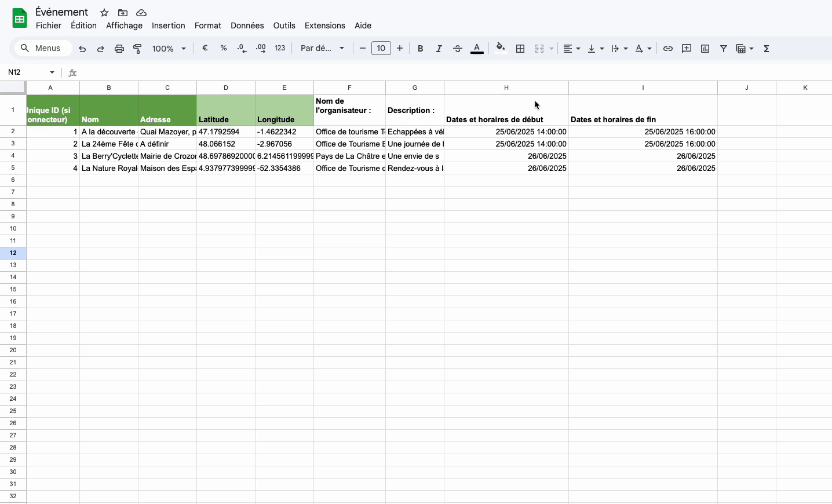Open text color picker
Screen dimensions: 832x504
point(477,49)
